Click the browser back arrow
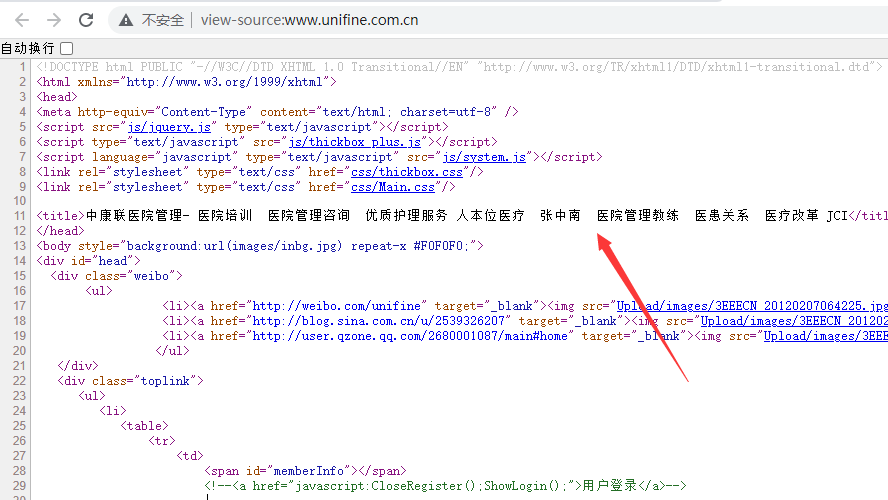 coord(21,20)
